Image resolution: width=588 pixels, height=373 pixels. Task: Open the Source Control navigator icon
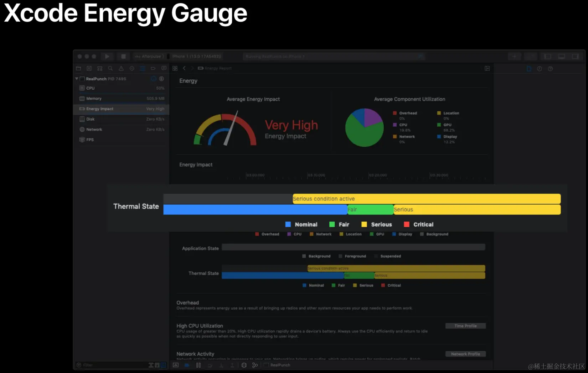89,68
